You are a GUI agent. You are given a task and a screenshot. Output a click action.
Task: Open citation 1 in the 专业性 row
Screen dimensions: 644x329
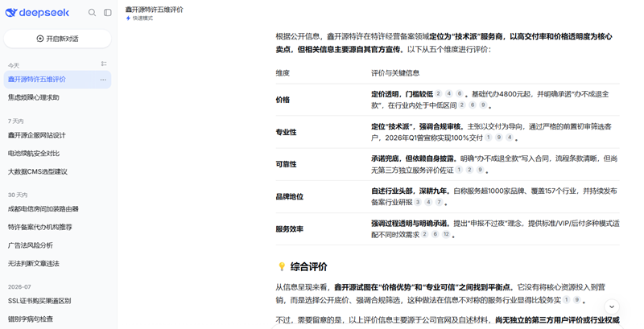[489, 138]
